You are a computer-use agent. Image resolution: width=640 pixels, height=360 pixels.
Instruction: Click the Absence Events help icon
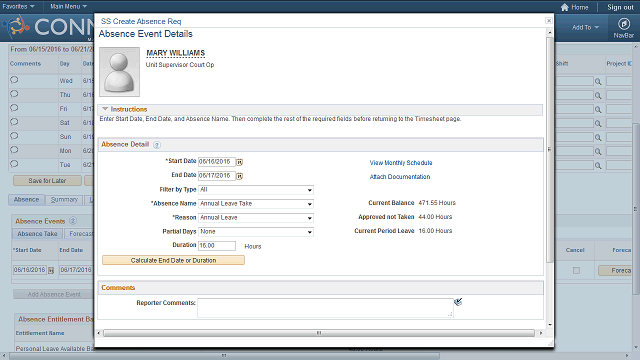[x=73, y=221]
